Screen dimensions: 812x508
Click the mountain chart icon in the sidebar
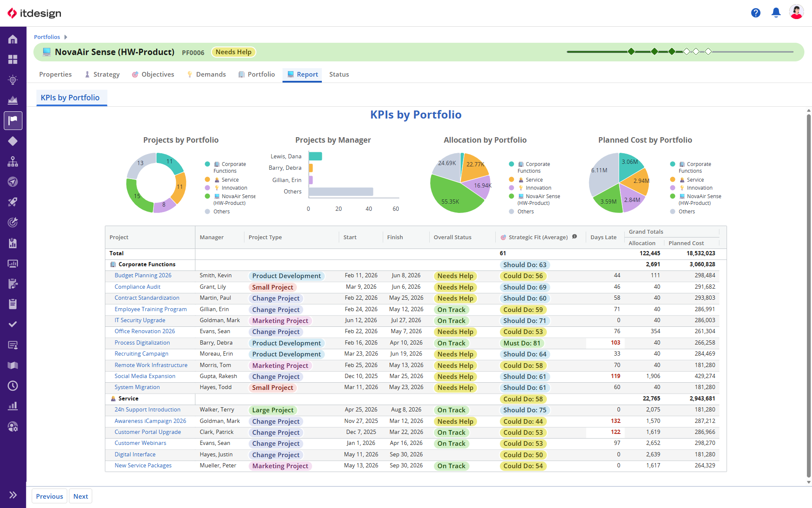point(13,100)
